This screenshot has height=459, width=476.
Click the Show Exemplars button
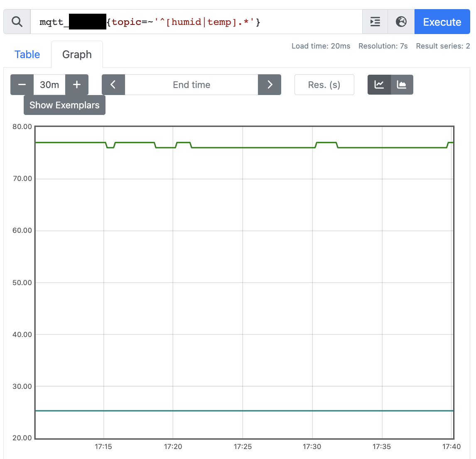tap(65, 105)
